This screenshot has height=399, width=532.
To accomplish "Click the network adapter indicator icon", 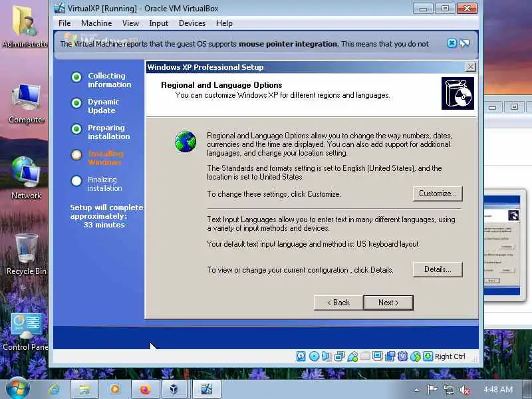I will 339,356.
